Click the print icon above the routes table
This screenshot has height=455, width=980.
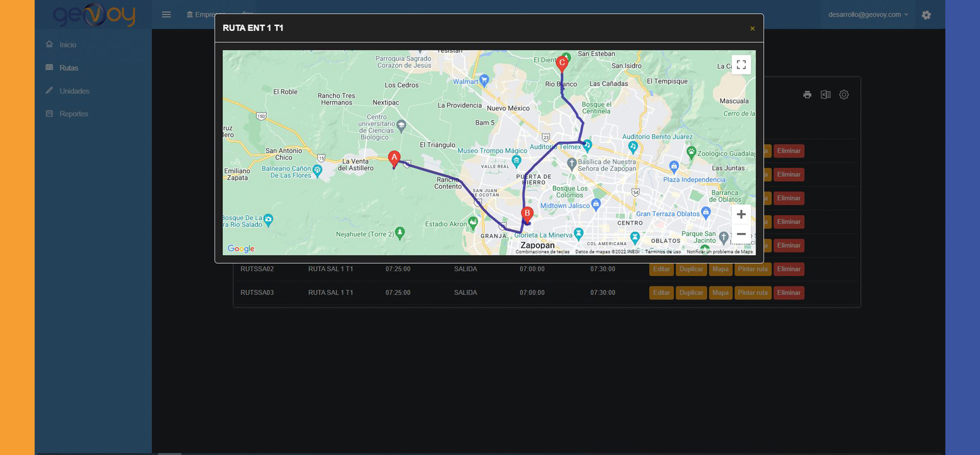(807, 95)
